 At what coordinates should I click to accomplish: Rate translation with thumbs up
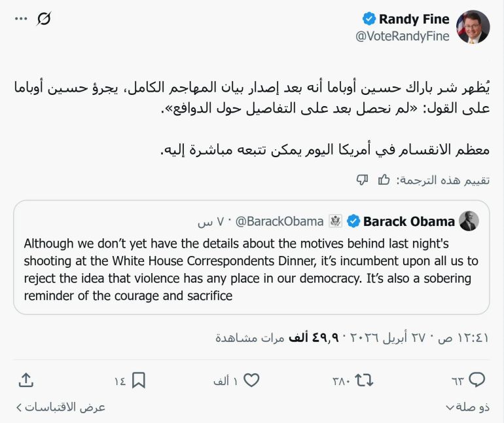[384, 179]
